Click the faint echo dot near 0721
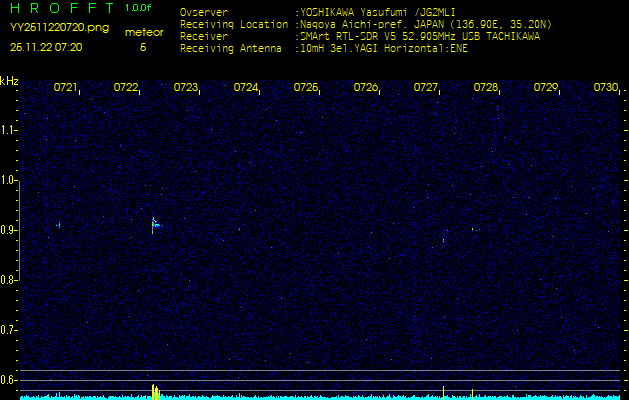 [x=58, y=225]
